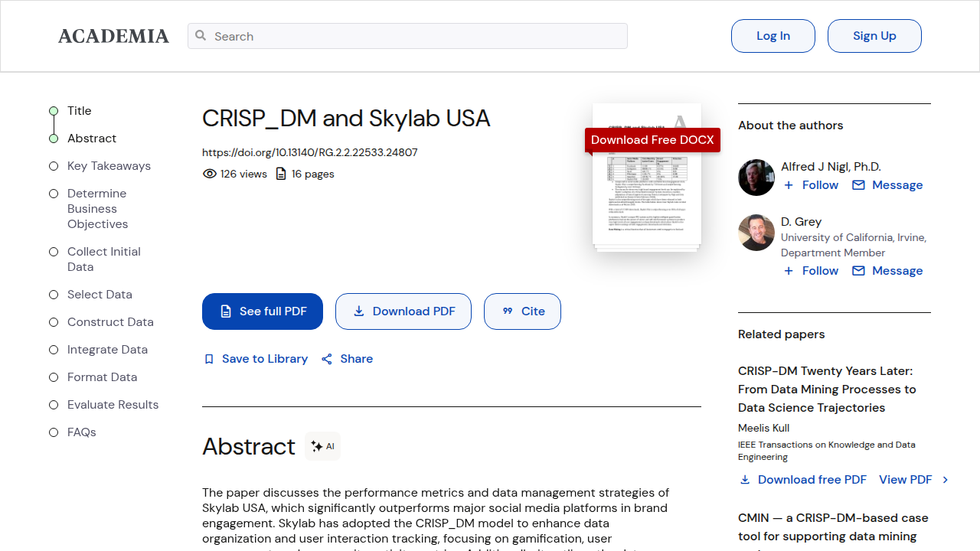
Task: Jump to Integrate Data section
Action: 107,350
